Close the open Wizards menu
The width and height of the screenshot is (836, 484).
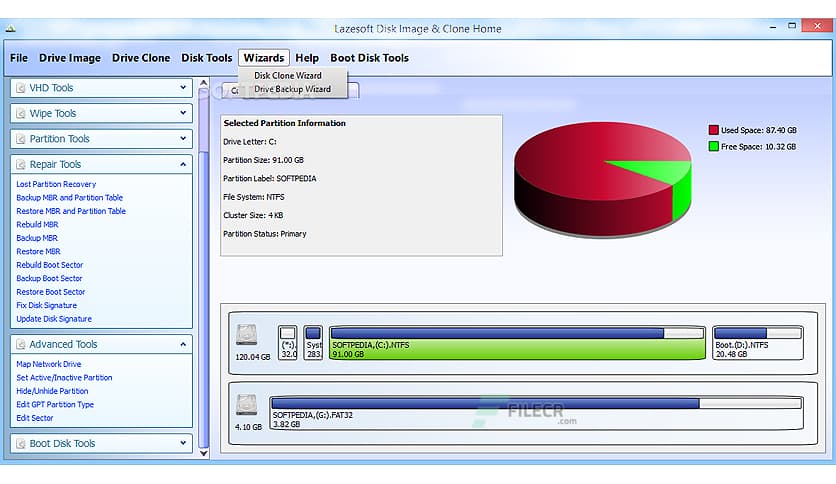coord(264,58)
